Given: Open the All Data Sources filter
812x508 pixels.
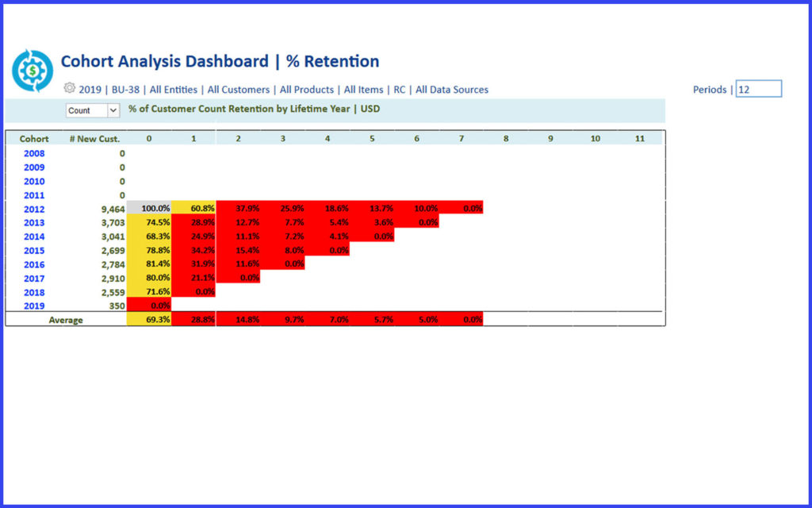Looking at the screenshot, I should pyautogui.click(x=452, y=89).
